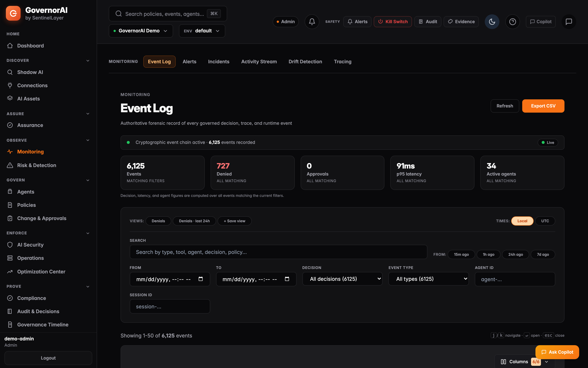
Task: Click the Risk & Detection warning icon
Action: pos(10,165)
